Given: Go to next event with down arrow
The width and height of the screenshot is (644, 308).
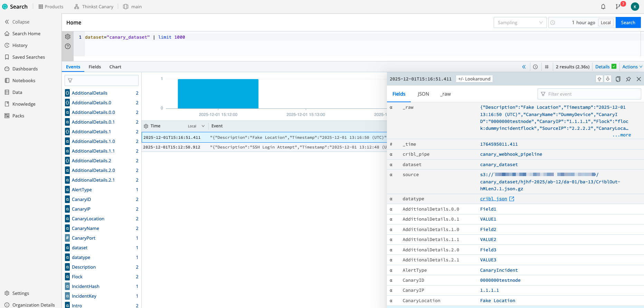Looking at the screenshot, I should (x=608, y=79).
